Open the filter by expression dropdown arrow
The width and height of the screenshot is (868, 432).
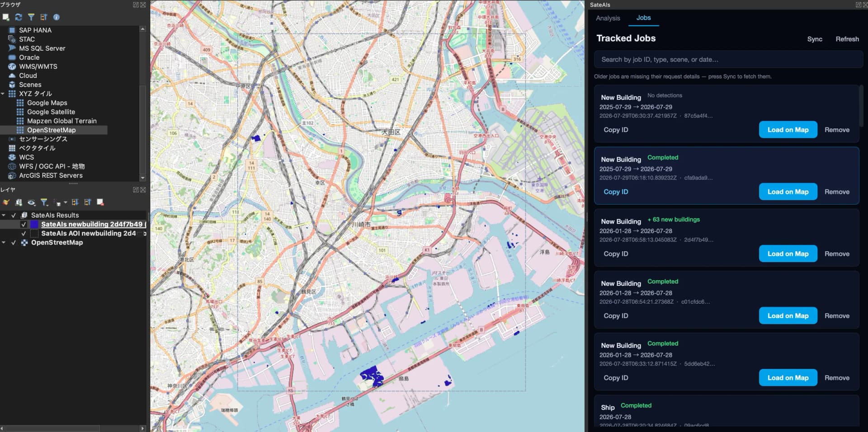[65, 203]
